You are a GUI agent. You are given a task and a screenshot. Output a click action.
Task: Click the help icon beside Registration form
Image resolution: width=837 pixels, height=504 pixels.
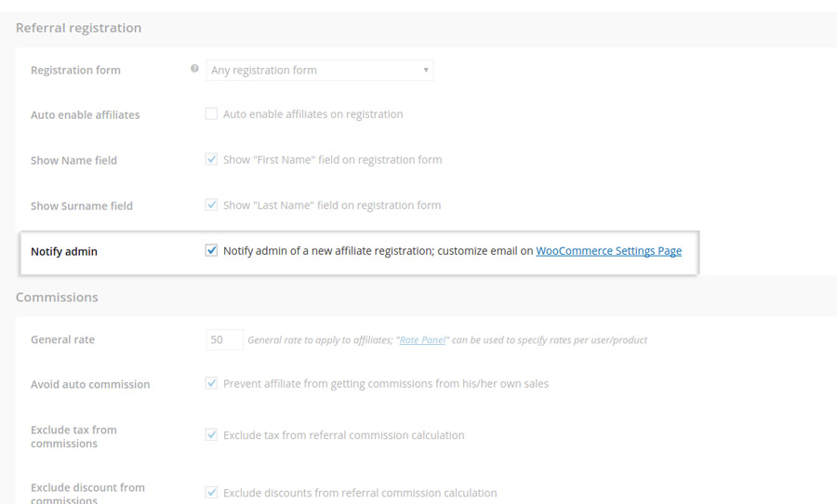click(x=194, y=69)
